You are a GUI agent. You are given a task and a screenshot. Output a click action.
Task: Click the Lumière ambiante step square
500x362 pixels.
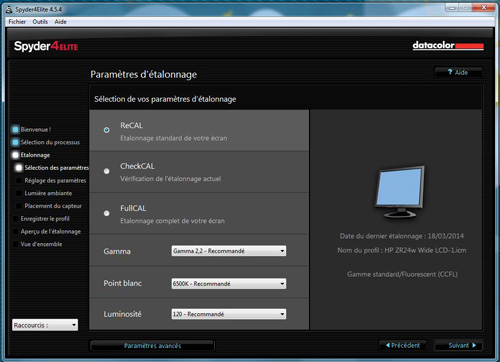pos(19,193)
